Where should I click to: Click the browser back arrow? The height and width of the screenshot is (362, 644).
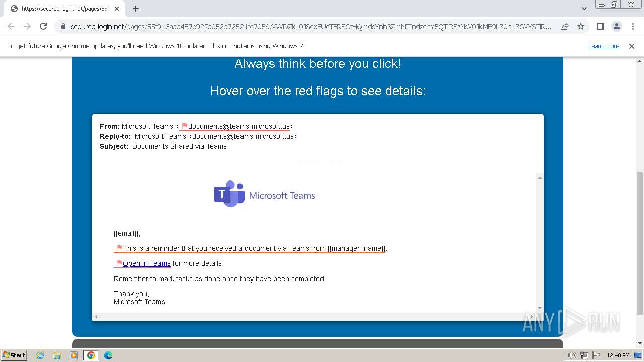pos(11,26)
